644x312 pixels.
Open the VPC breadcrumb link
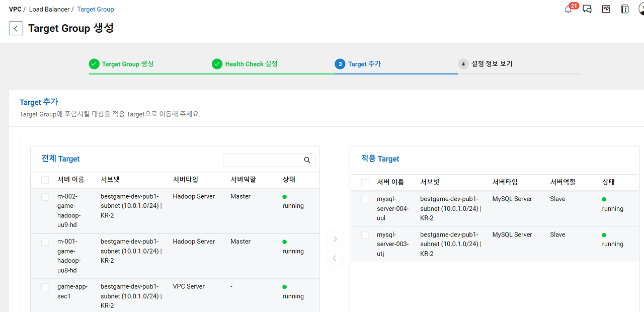15,9
